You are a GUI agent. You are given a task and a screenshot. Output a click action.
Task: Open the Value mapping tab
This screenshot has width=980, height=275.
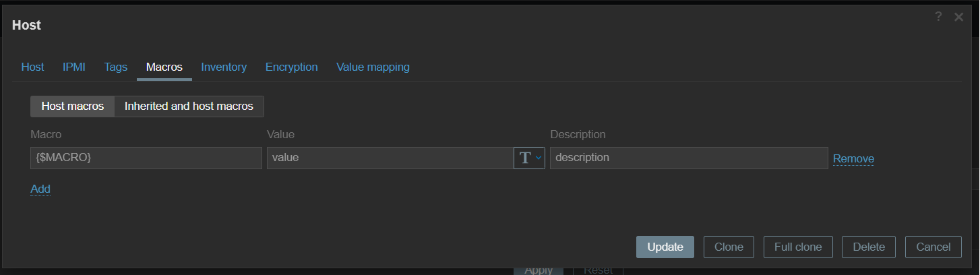pos(373,67)
